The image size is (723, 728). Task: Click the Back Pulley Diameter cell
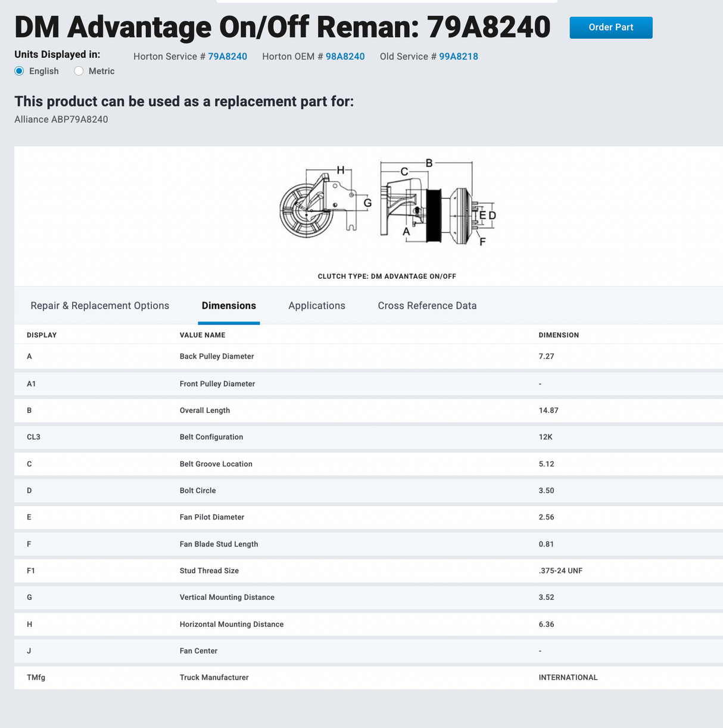pos(217,356)
